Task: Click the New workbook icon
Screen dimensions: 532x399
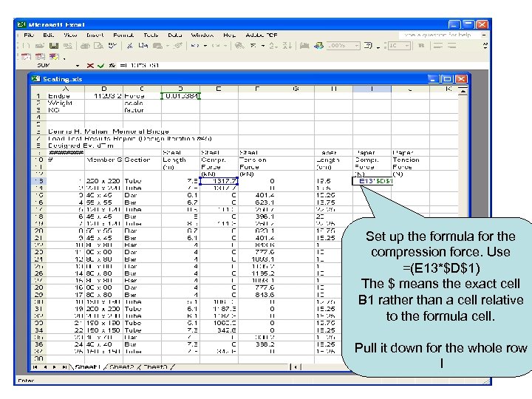Action: tap(27, 46)
